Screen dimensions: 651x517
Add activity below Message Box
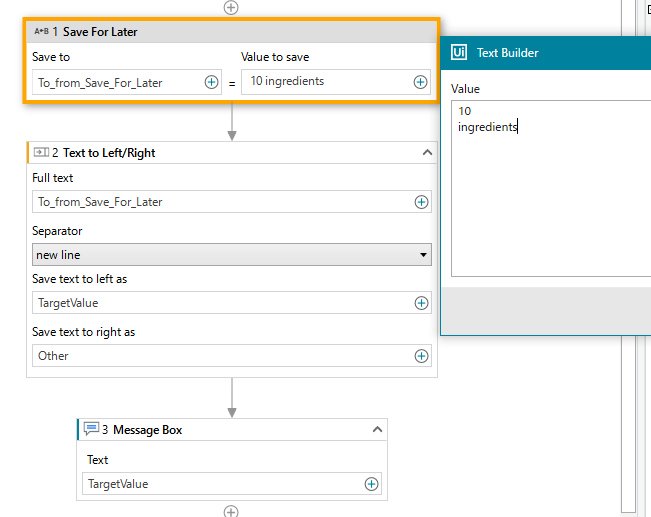point(231,511)
